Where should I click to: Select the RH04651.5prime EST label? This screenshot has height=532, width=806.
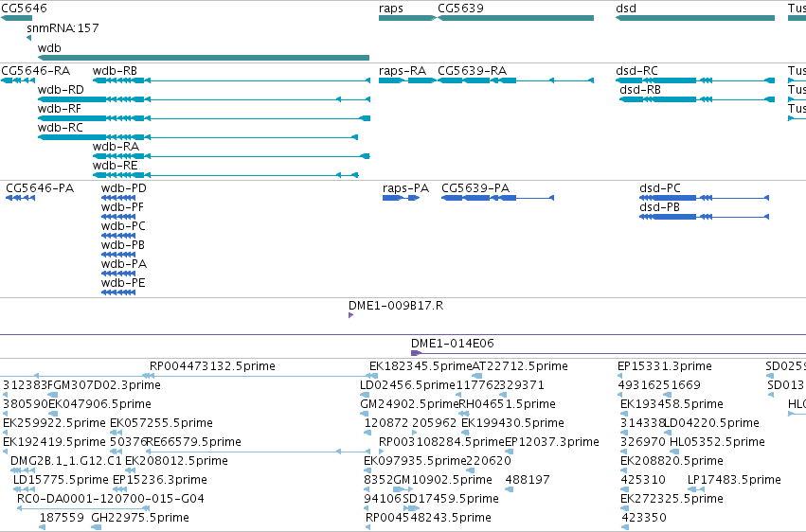[507, 404]
